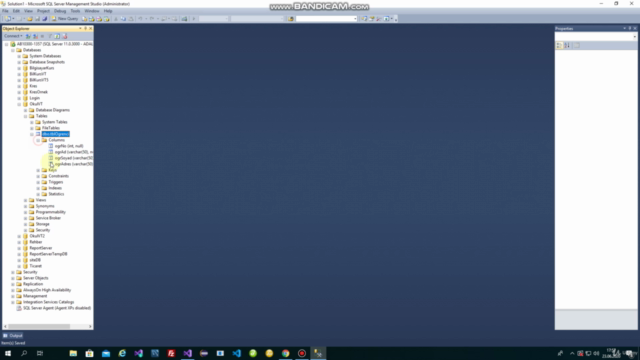
Task: Select the Ticaret database
Action: (36, 266)
